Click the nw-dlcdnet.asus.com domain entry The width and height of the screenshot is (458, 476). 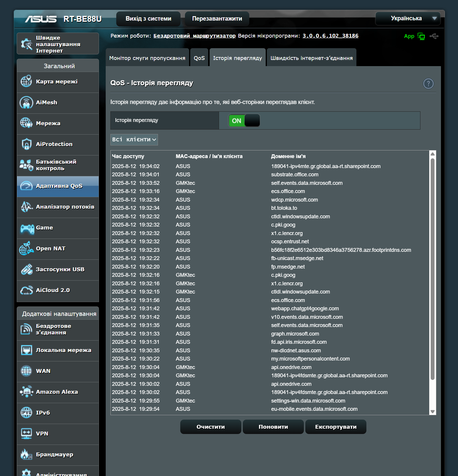[296, 351]
